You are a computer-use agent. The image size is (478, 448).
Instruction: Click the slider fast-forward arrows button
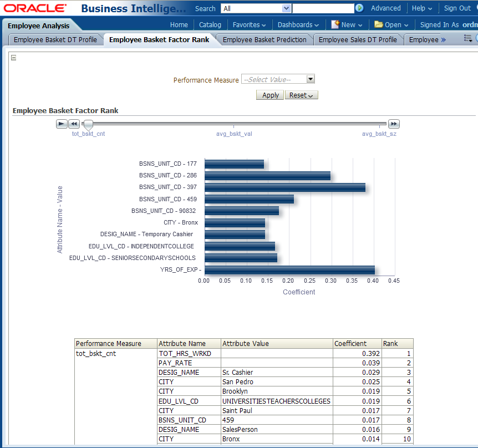pos(394,124)
